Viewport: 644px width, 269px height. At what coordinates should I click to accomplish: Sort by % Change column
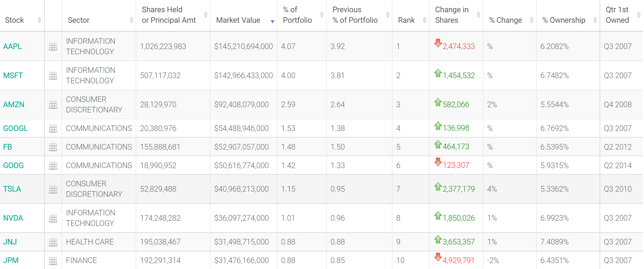510,16
